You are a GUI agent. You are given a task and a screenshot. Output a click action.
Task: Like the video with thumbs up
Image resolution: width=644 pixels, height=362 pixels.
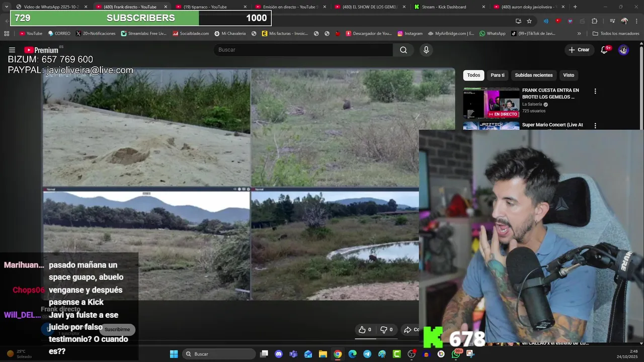[x=365, y=330]
